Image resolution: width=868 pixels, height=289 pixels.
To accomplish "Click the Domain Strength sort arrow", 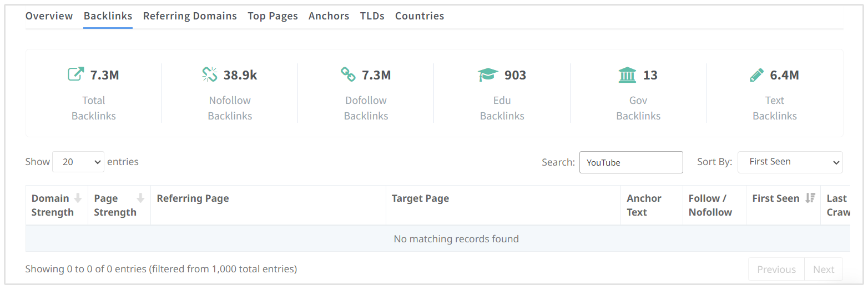I will coord(78,198).
